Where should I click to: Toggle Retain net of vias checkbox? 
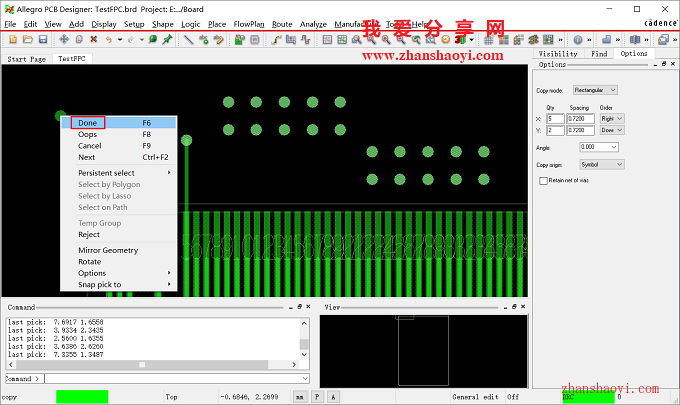coord(543,181)
